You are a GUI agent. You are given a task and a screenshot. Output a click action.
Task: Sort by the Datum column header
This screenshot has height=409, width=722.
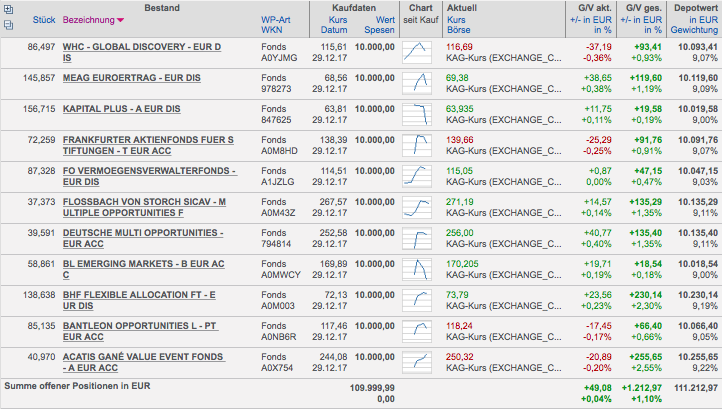click(334, 30)
